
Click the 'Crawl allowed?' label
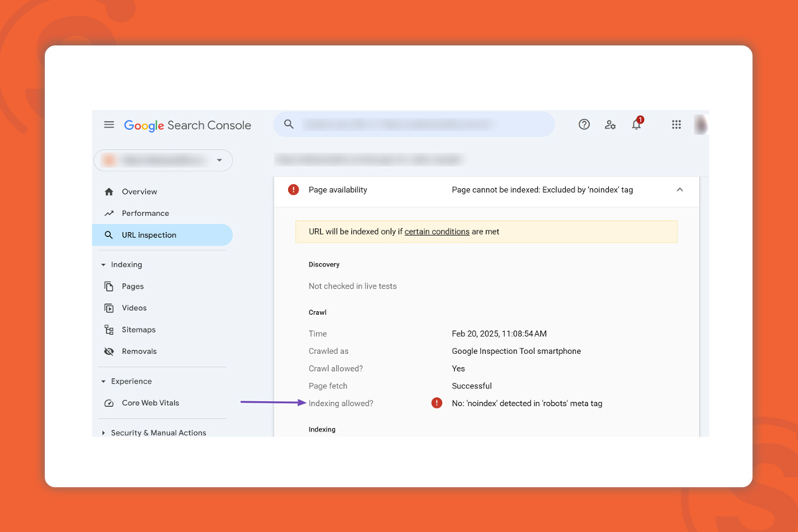(x=335, y=368)
